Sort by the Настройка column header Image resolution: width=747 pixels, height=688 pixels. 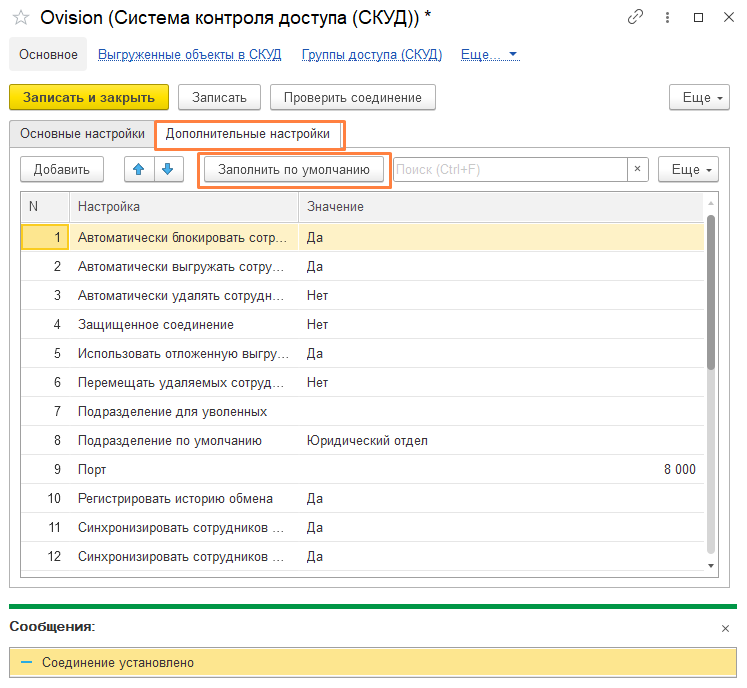pos(184,207)
